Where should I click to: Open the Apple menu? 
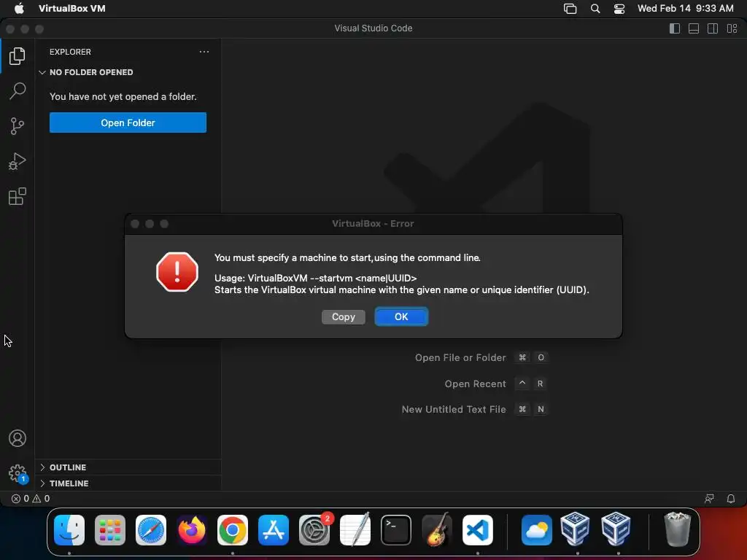pos(18,8)
